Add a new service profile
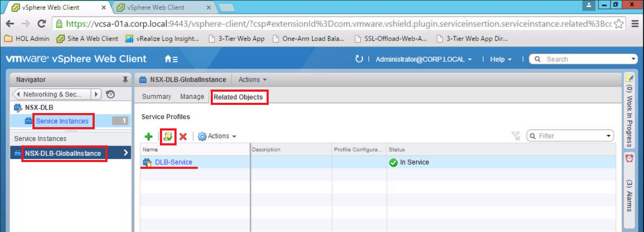 click(x=148, y=136)
